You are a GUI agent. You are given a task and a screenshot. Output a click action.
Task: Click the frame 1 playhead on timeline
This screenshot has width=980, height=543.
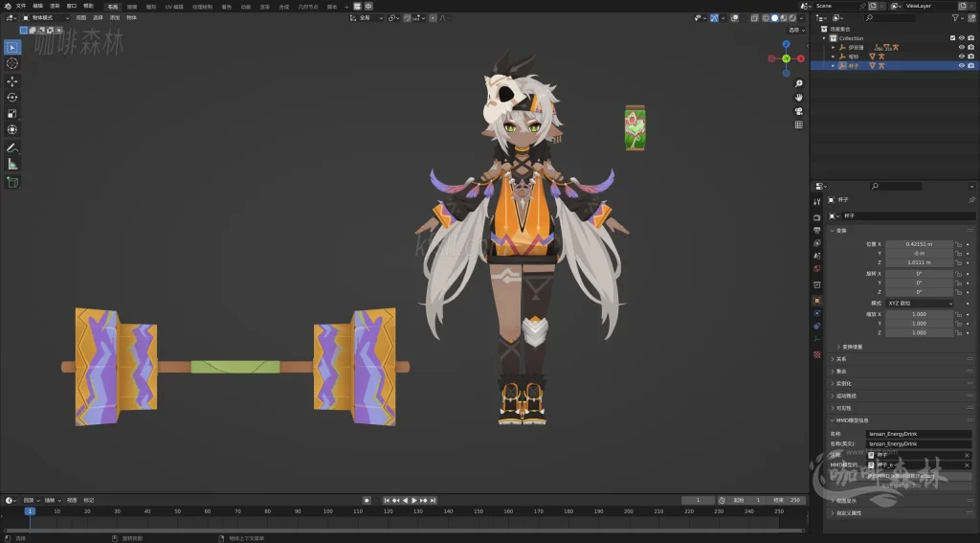pyautogui.click(x=30, y=511)
